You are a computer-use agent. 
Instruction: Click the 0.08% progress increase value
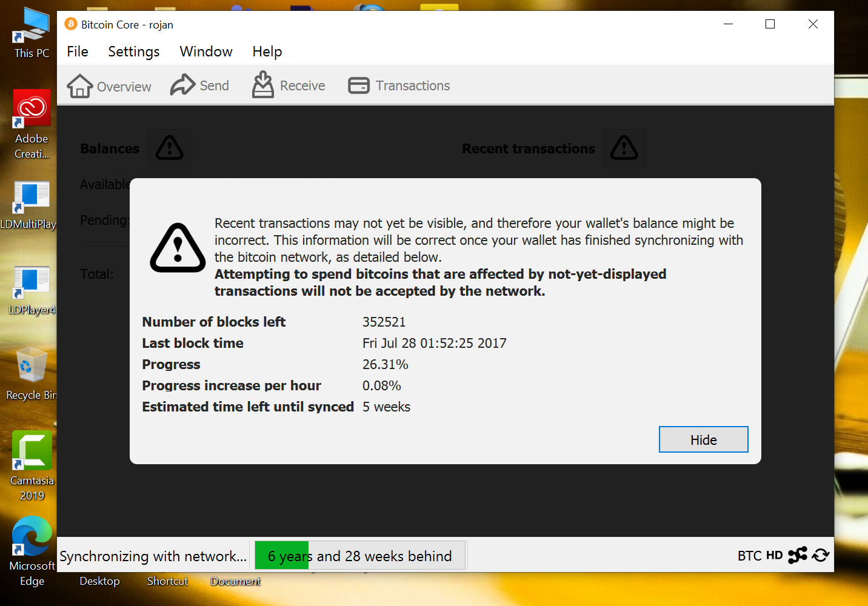pyautogui.click(x=382, y=385)
